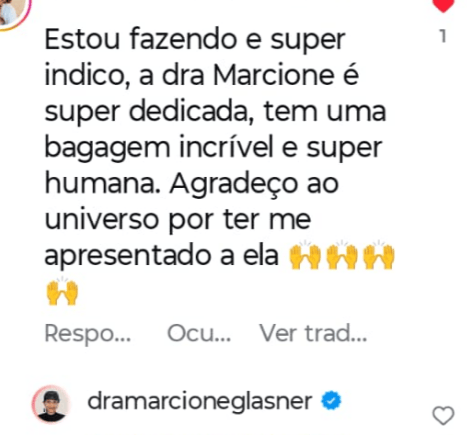Click third raised hands emoji in row

[x=379, y=254]
